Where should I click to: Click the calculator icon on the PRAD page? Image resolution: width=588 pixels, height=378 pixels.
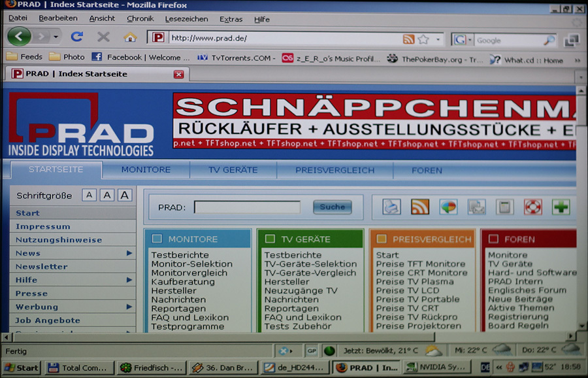pyautogui.click(x=504, y=207)
